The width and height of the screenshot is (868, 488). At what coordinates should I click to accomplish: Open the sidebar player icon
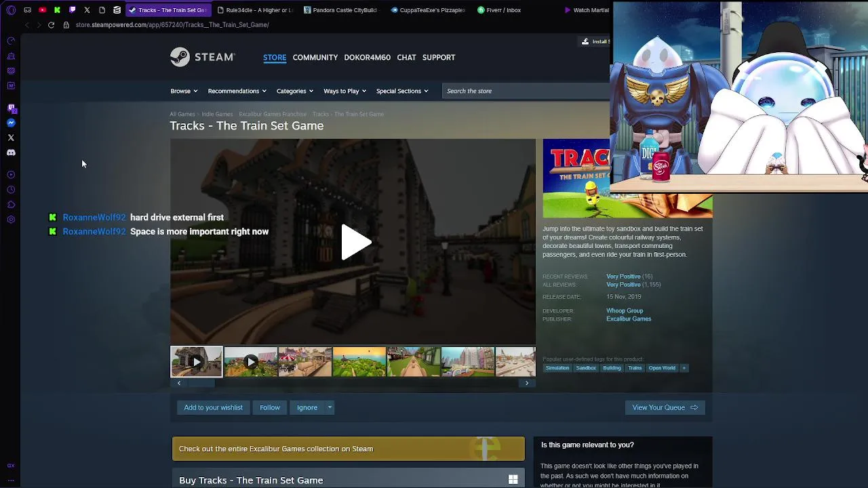click(11, 175)
